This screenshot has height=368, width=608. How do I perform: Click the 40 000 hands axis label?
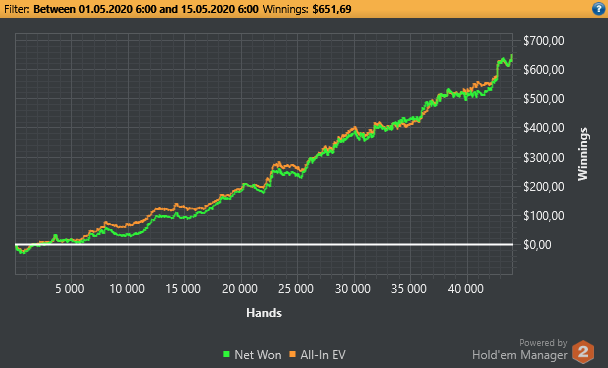tap(466, 289)
